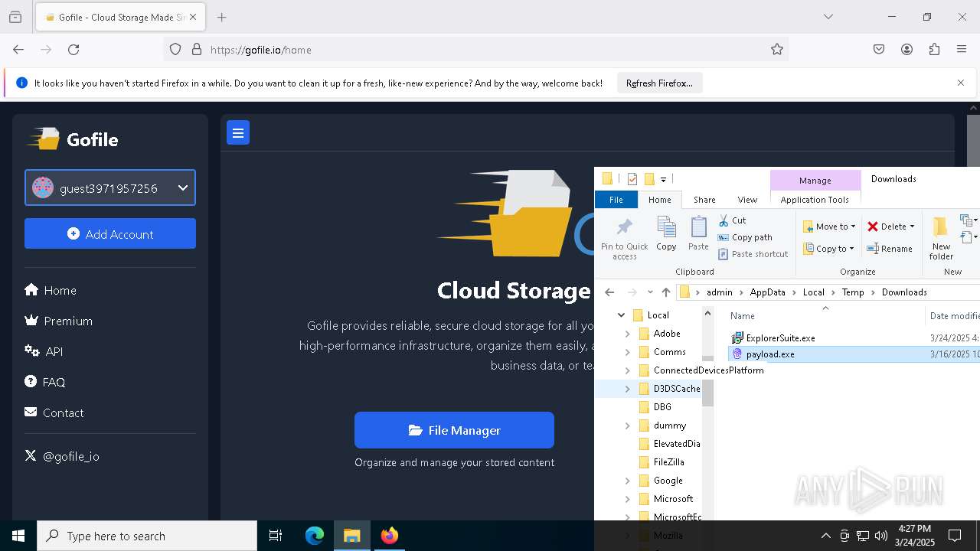The height and width of the screenshot is (551, 980).
Task: Click Temp in the breadcrumb path
Action: 853,292
